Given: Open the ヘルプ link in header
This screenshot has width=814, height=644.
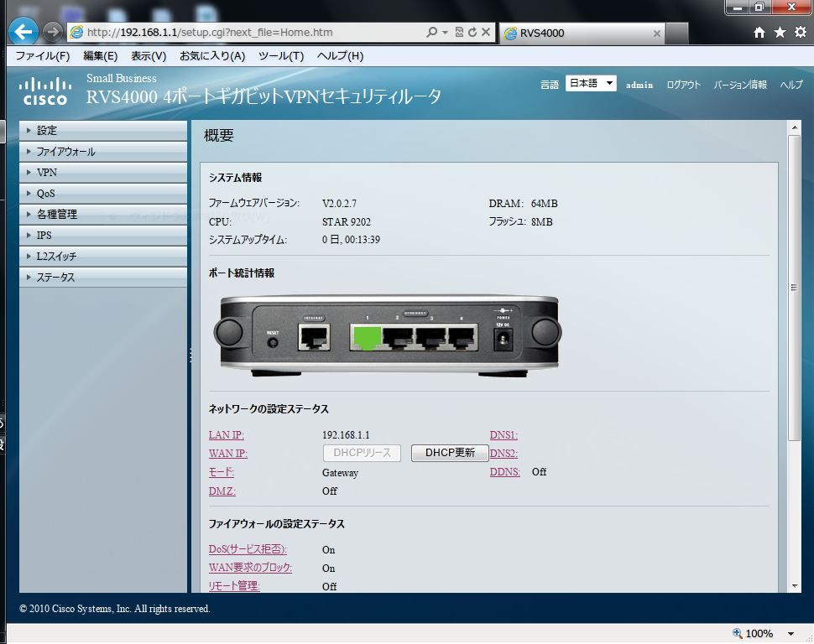Looking at the screenshot, I should click(x=791, y=85).
